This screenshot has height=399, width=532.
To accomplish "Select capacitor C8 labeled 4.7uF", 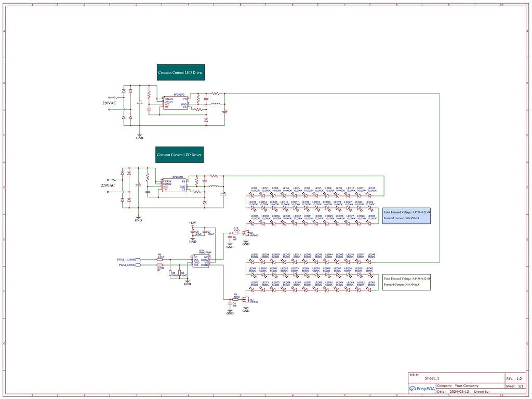I will (x=192, y=232).
